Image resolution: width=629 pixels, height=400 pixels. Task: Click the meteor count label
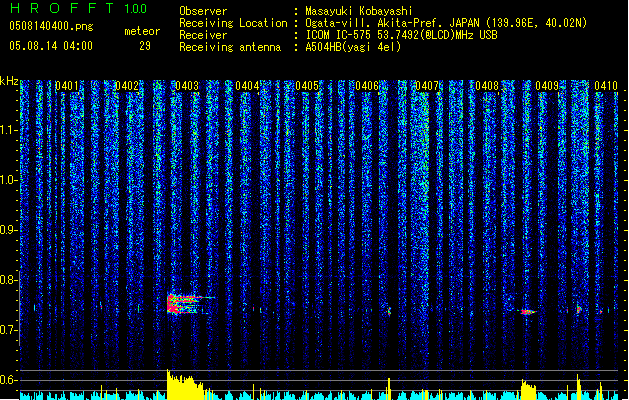pos(142,31)
